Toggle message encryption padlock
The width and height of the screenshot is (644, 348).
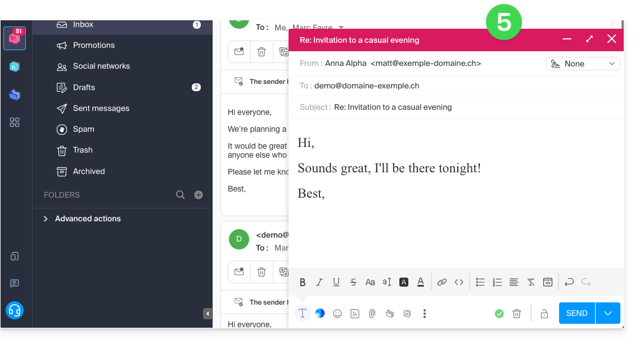pos(544,314)
